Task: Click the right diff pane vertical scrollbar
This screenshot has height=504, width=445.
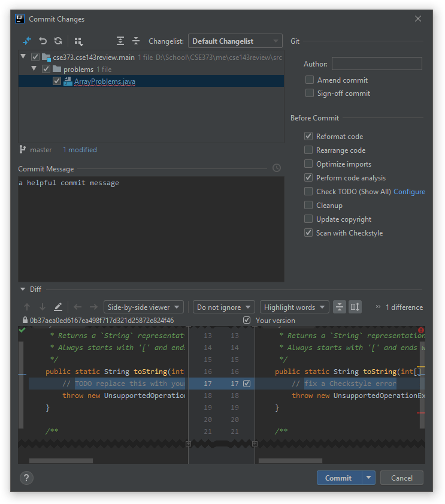Action: click(422, 386)
